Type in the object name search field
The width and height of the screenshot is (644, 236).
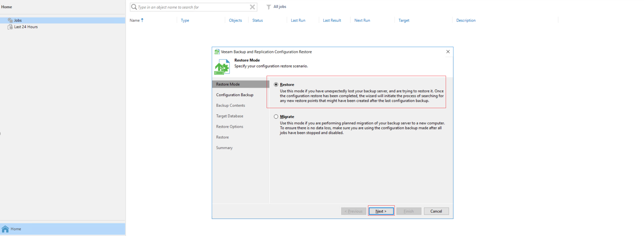click(x=191, y=7)
